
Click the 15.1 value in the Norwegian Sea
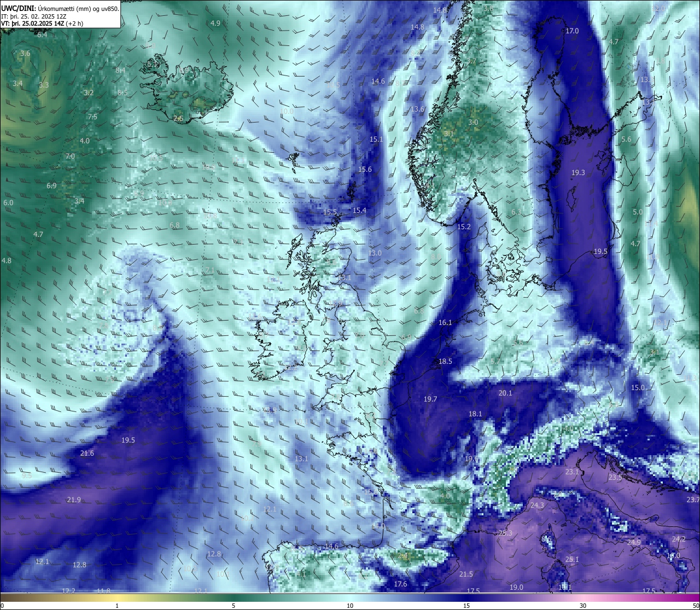376,139
